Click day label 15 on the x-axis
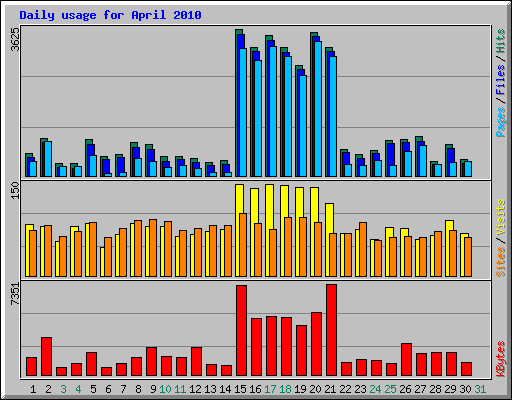Image resolution: width=512 pixels, height=400 pixels. coord(240,389)
